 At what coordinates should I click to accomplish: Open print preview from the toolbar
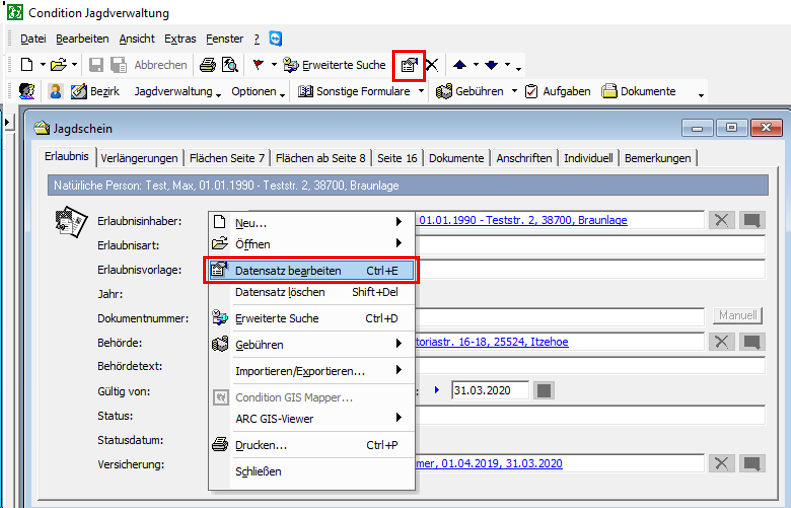[x=229, y=65]
